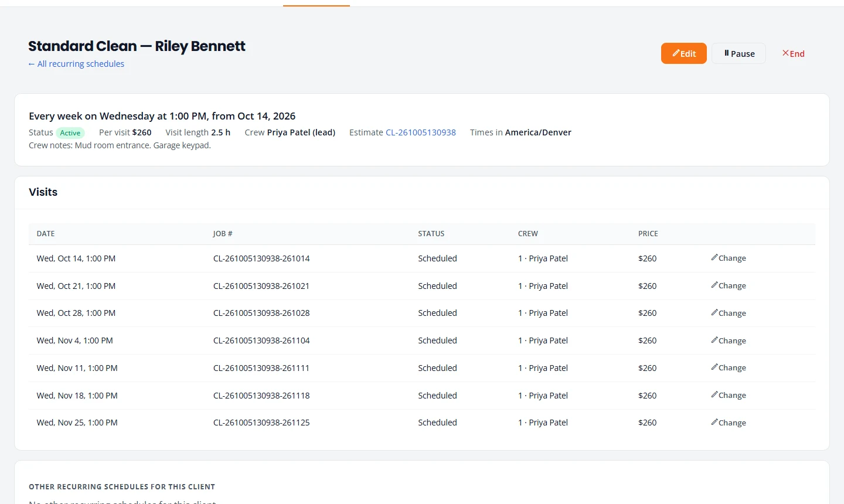Click pencil icon in Oct 28 visit row

[x=714, y=313]
